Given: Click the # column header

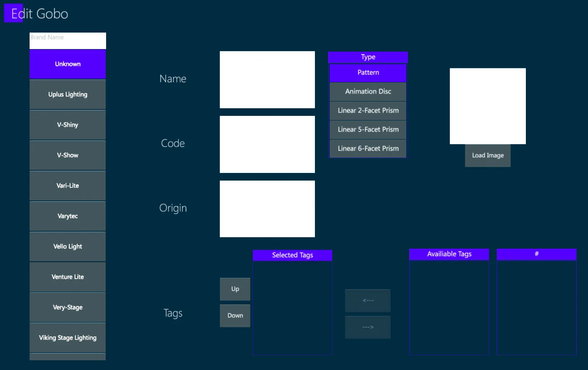Looking at the screenshot, I should (536, 254).
